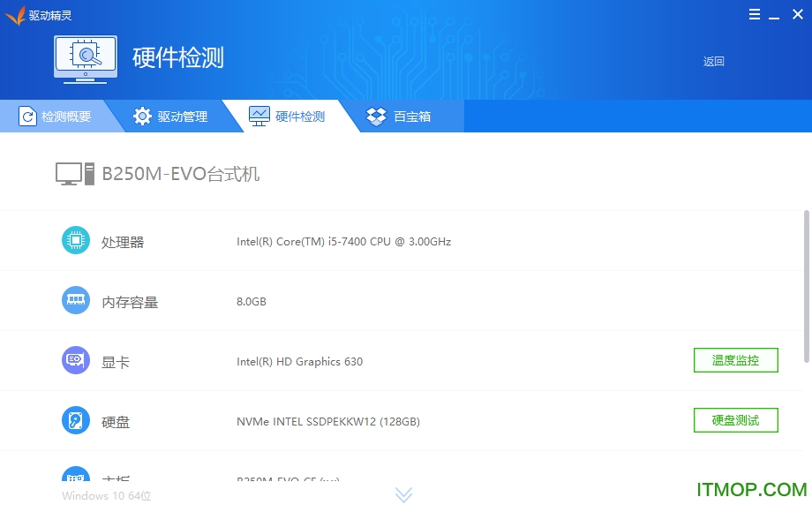Viewport: 812px width, 512px height.
Task: Start 硬盘测试 for the SSD
Action: click(x=735, y=420)
